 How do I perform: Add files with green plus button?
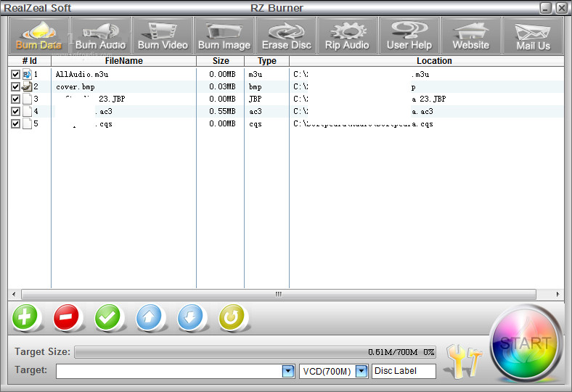25,317
